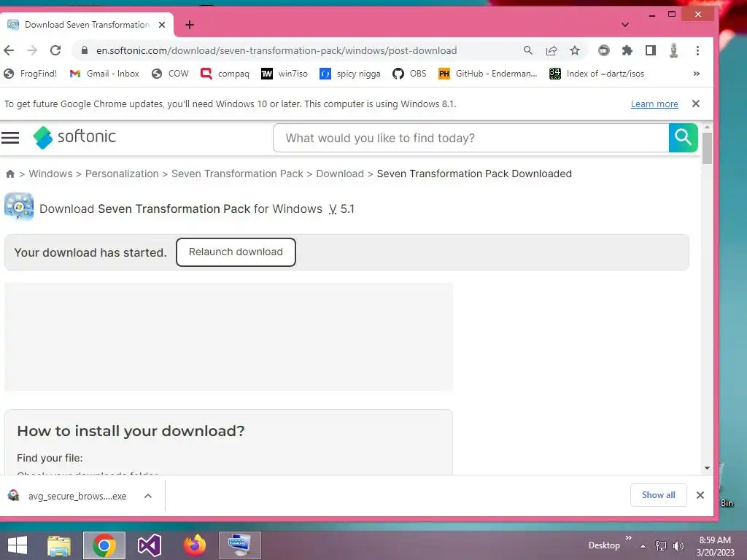Open the Seven Transformation Pack breadcrumb link
The image size is (747, 560).
pyautogui.click(x=237, y=174)
